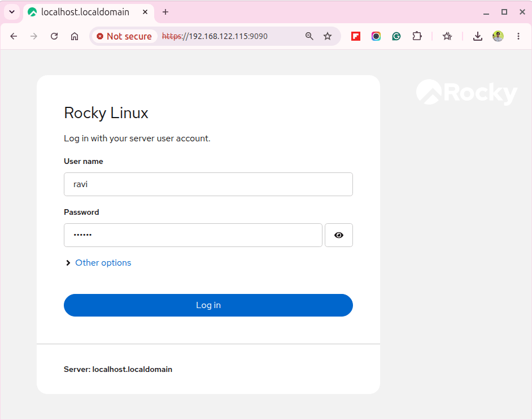This screenshot has height=420, width=532.
Task: Reload the current page
Action: pyautogui.click(x=54, y=36)
